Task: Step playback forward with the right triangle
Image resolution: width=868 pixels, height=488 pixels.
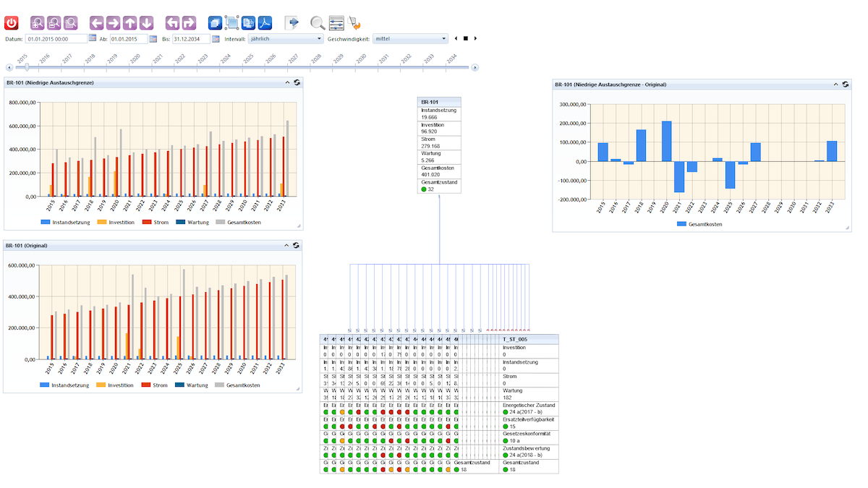Action: [475, 38]
